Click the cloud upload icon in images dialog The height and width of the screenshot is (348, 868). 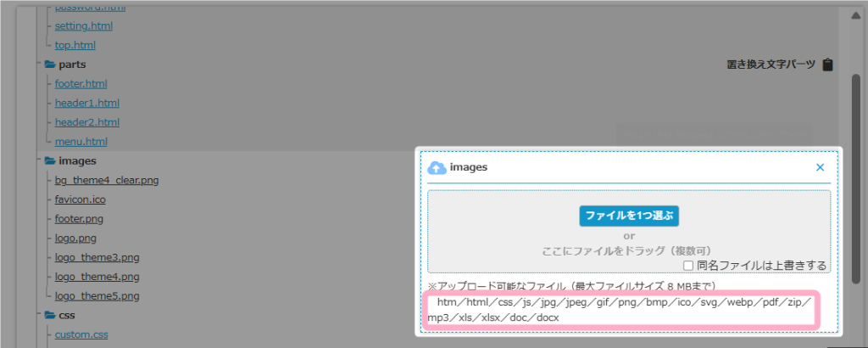click(437, 167)
